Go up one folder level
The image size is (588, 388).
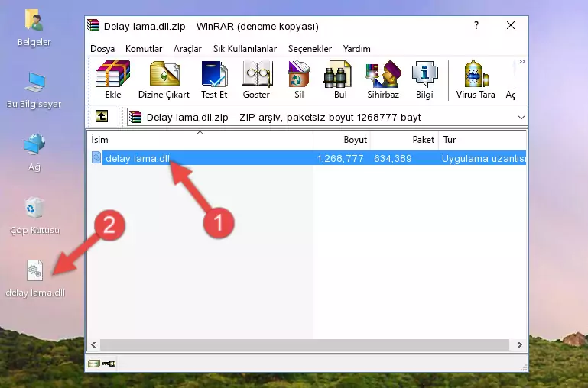[x=102, y=116]
